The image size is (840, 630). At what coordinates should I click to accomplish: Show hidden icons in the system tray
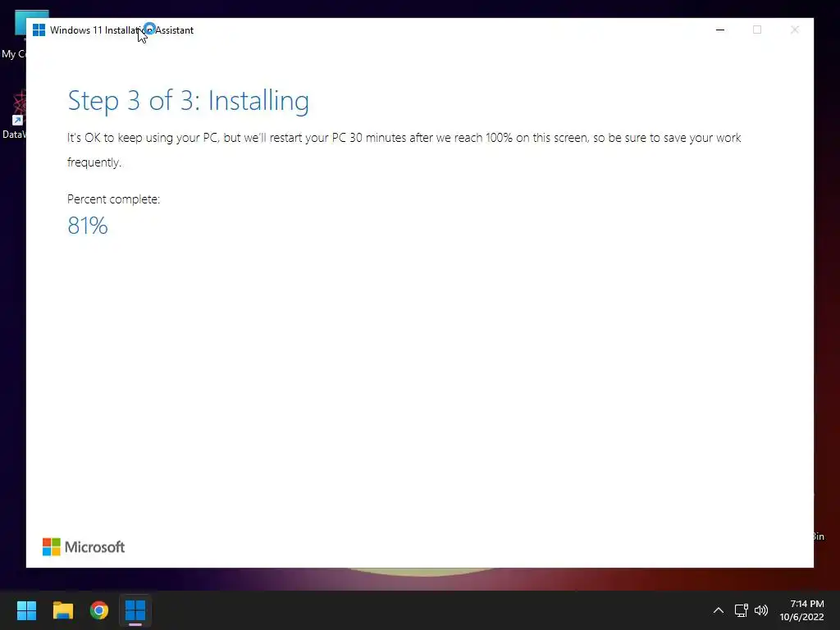719,610
